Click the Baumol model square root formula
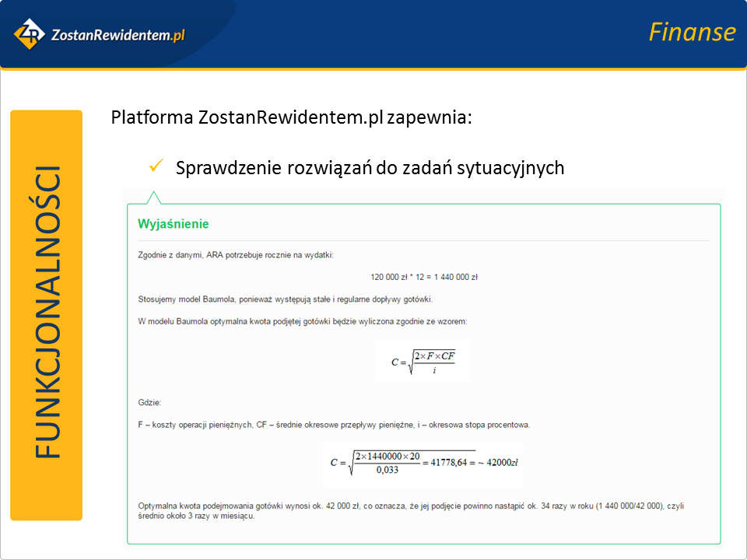 click(423, 361)
